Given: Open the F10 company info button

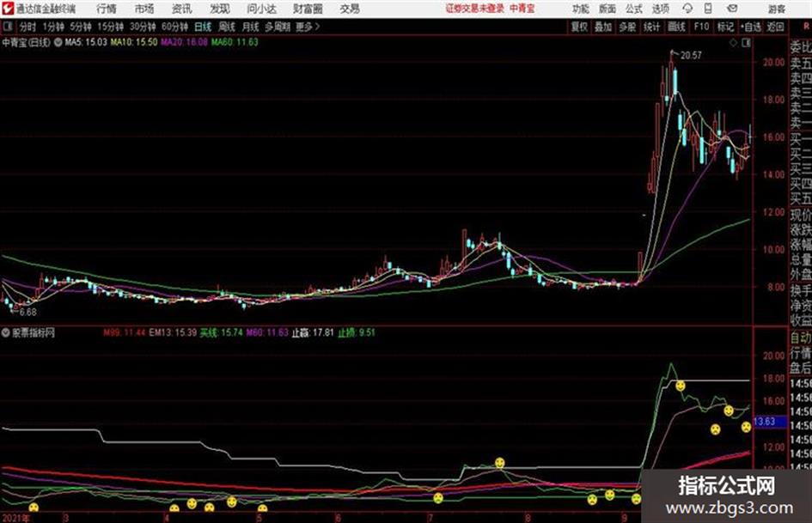Looking at the screenshot, I should [x=701, y=27].
